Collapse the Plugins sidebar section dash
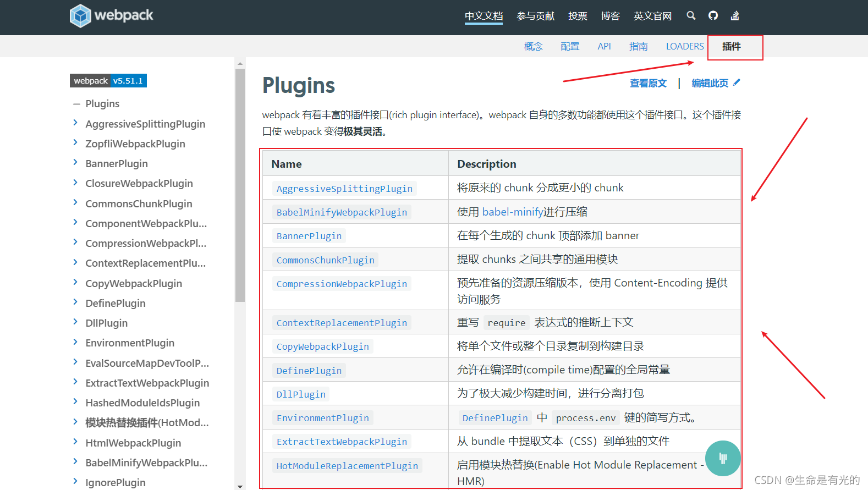The image size is (868, 490). click(x=76, y=104)
